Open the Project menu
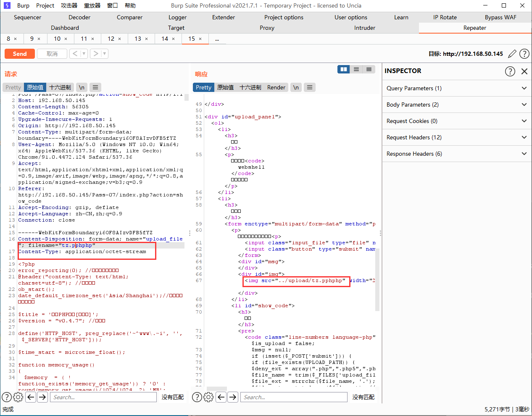532x416 pixels. pos(45,5)
